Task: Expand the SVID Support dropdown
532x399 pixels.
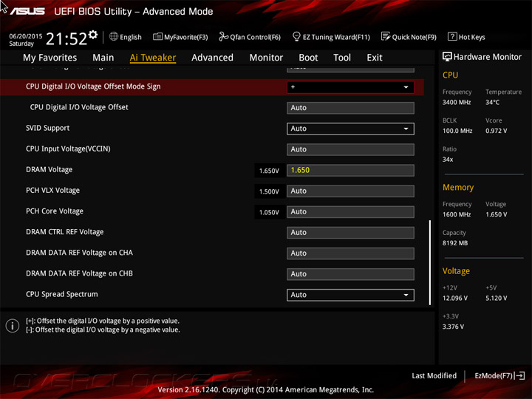Action: (x=350, y=129)
